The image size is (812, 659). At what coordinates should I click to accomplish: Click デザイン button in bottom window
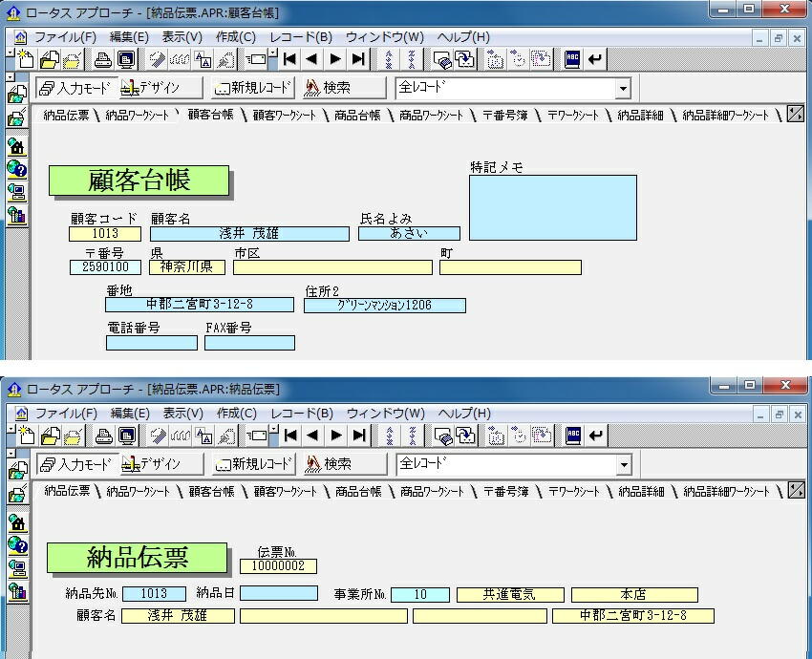(161, 464)
